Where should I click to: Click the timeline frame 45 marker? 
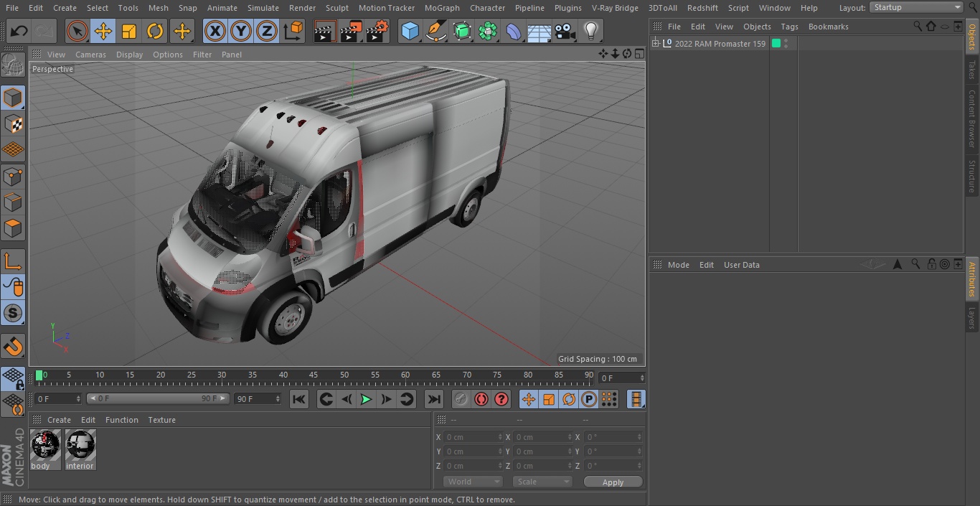[314, 375]
